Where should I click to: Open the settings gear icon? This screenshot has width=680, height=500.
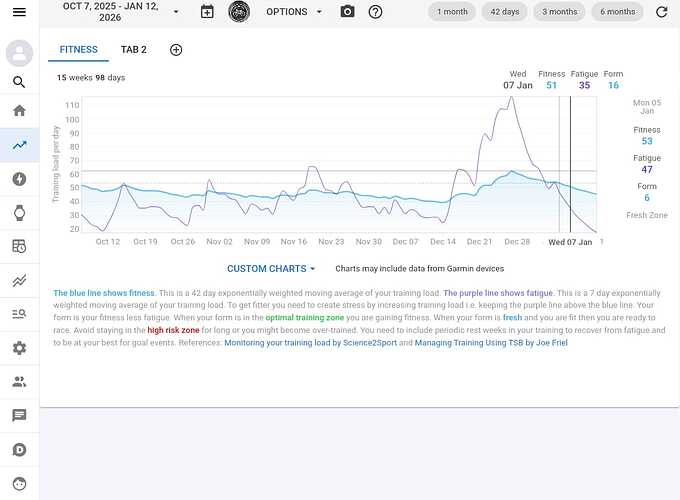click(19, 348)
